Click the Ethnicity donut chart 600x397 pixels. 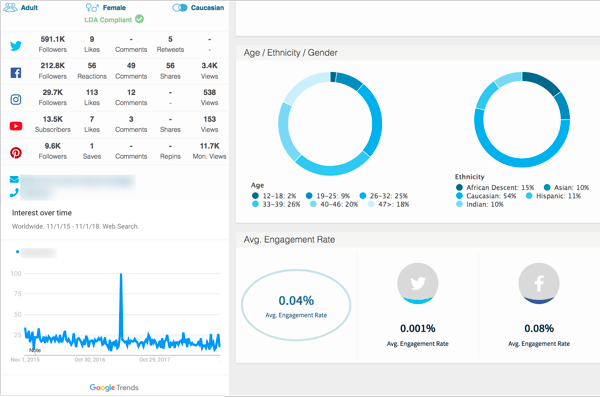[x=522, y=119]
